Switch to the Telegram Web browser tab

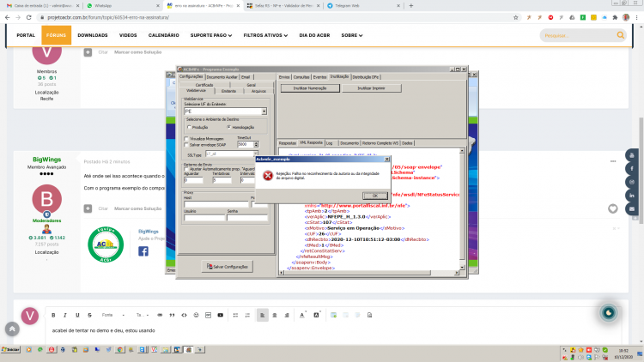pyautogui.click(x=362, y=6)
